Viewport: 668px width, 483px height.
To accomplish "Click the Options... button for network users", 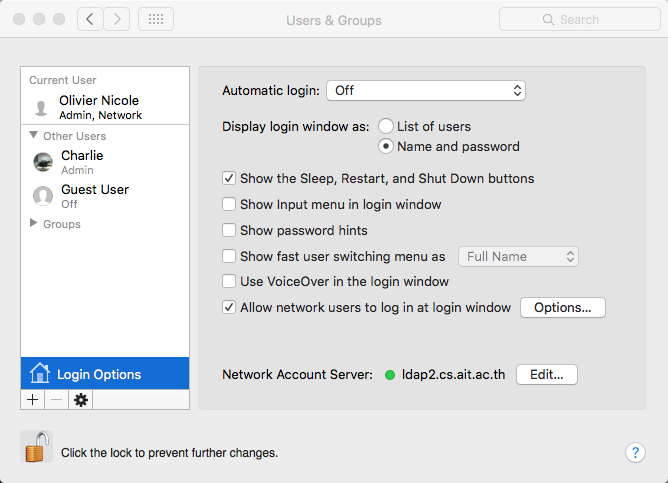I will 563,308.
